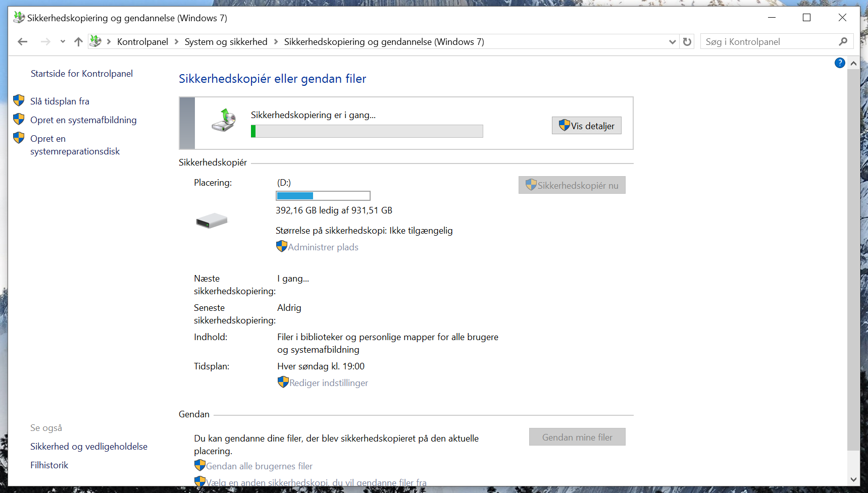
Task: Click shield icon beside Slå tidsplan fra
Action: pos(19,100)
